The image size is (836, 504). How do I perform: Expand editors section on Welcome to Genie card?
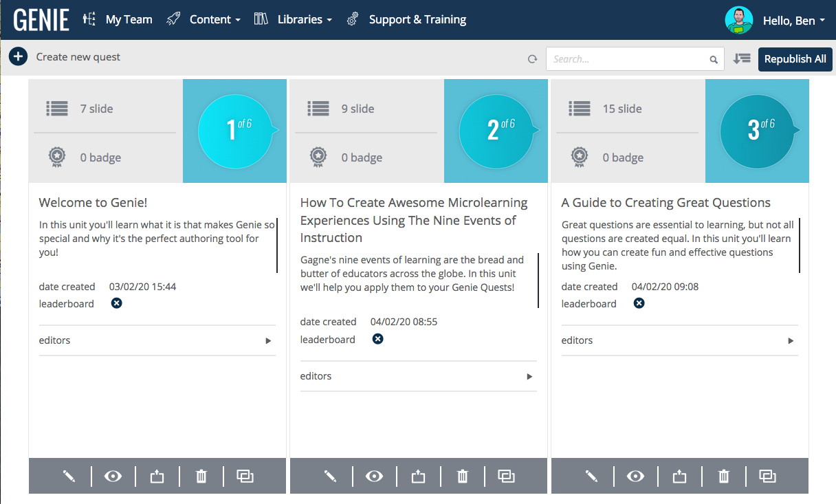tap(268, 340)
